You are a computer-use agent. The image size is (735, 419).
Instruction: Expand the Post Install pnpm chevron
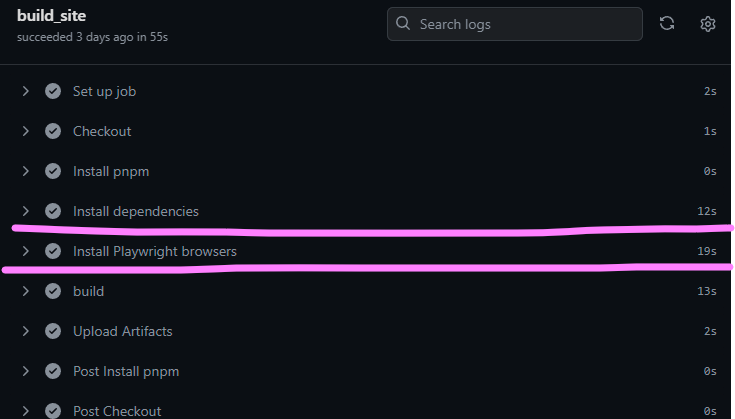[x=26, y=371]
